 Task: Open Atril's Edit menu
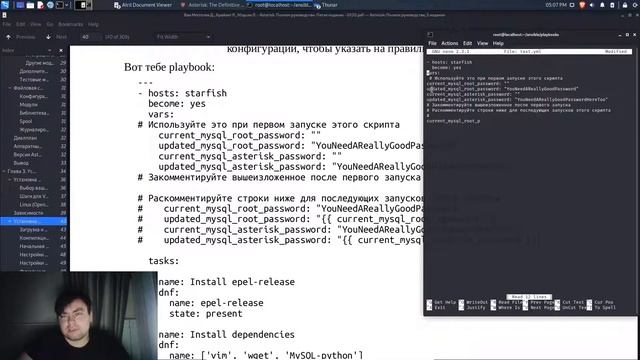click(21, 24)
